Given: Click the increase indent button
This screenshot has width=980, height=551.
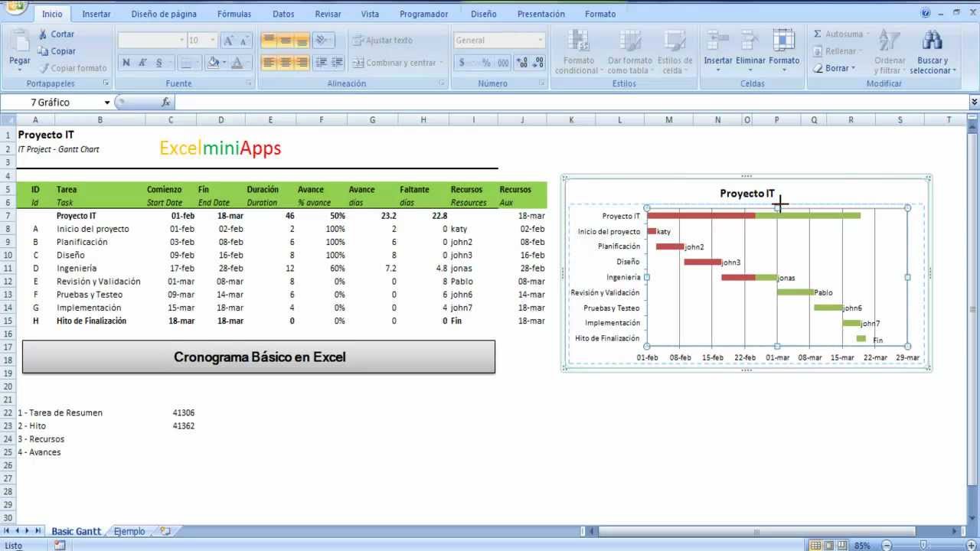Looking at the screenshot, I should pos(337,63).
